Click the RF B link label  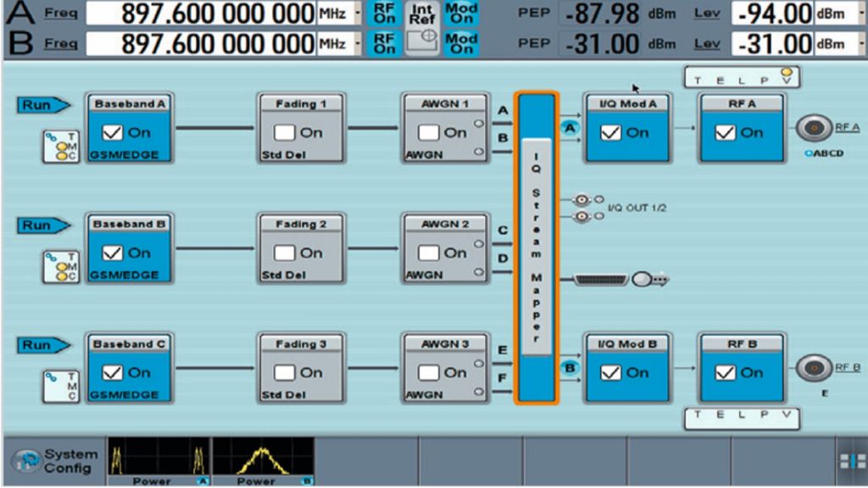pyautogui.click(x=848, y=368)
